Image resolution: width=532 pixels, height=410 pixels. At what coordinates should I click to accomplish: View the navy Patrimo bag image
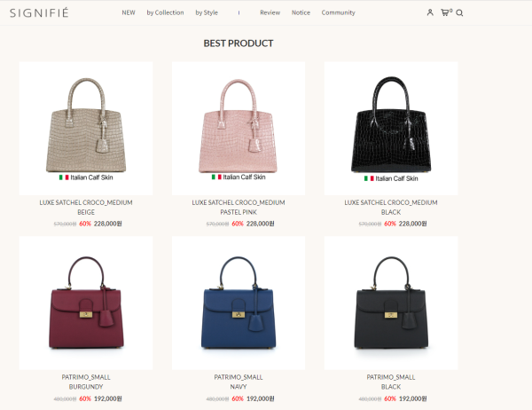tap(239, 303)
